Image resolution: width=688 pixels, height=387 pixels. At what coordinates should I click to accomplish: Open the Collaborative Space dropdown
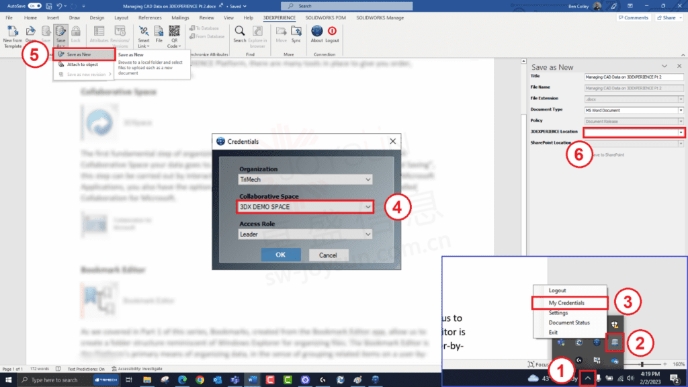point(305,207)
